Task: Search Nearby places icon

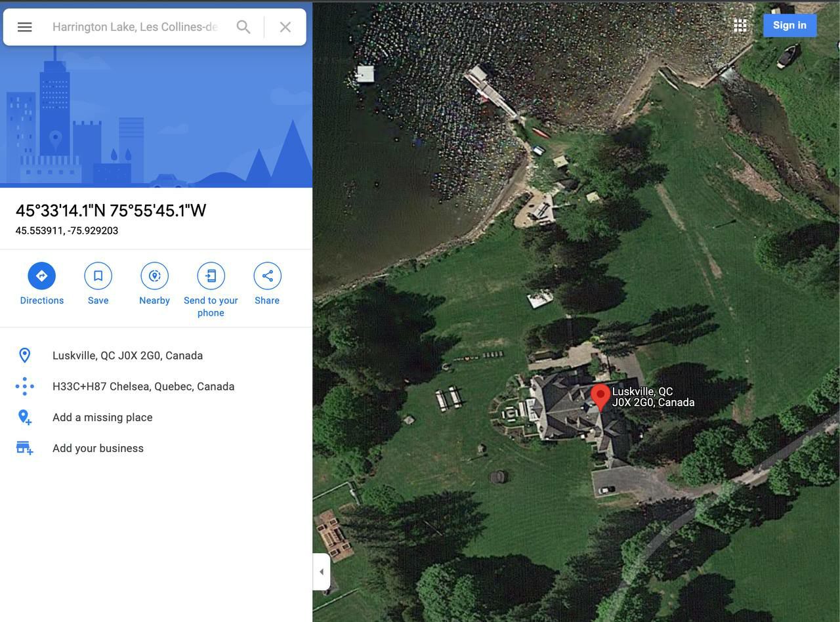Action: click(x=155, y=276)
